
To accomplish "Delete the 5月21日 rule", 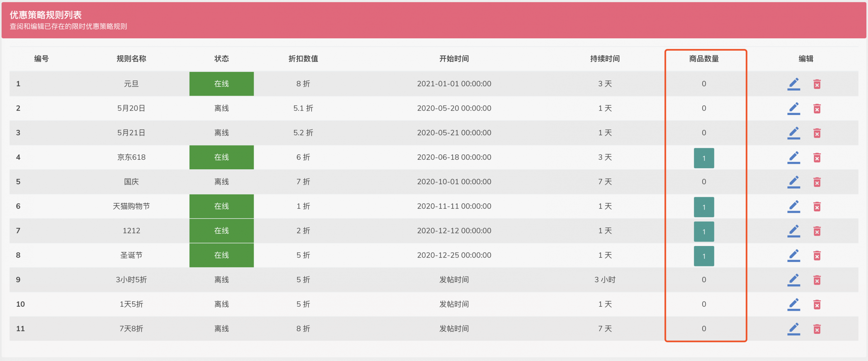I will click(817, 133).
